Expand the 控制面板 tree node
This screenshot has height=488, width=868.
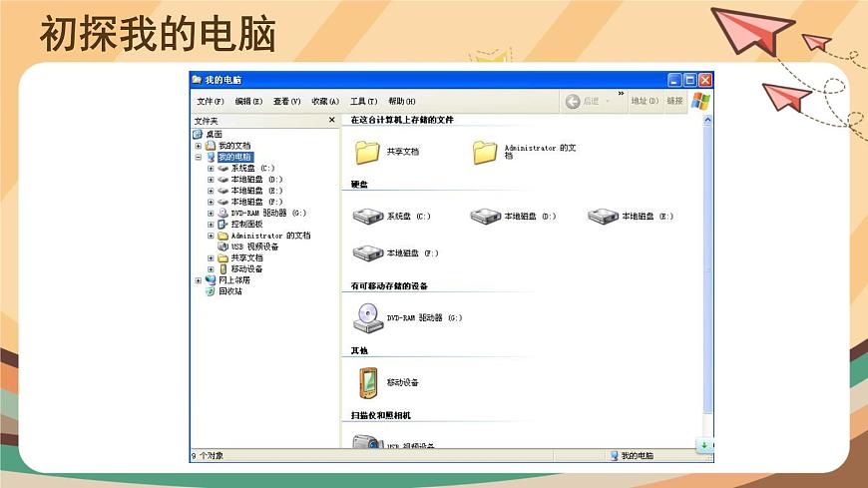211,225
